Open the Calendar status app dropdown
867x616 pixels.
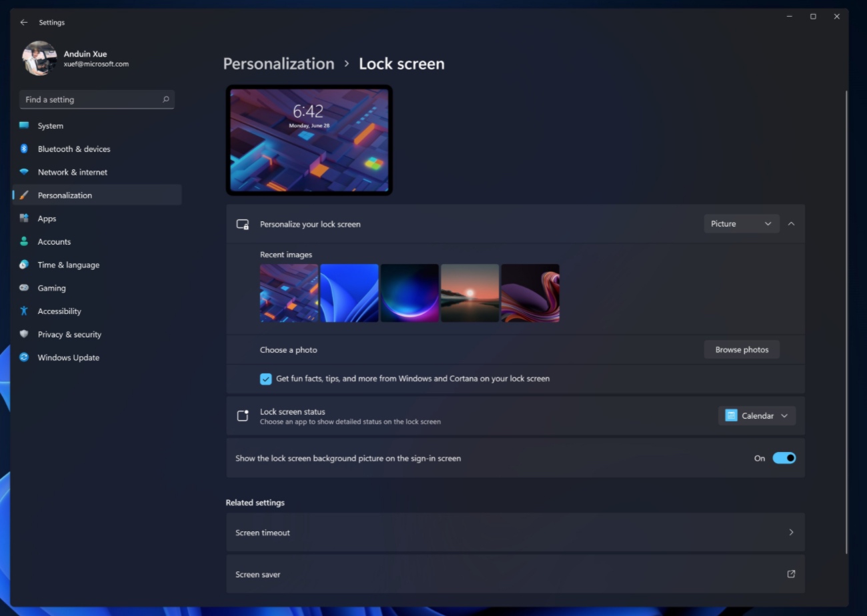(757, 415)
